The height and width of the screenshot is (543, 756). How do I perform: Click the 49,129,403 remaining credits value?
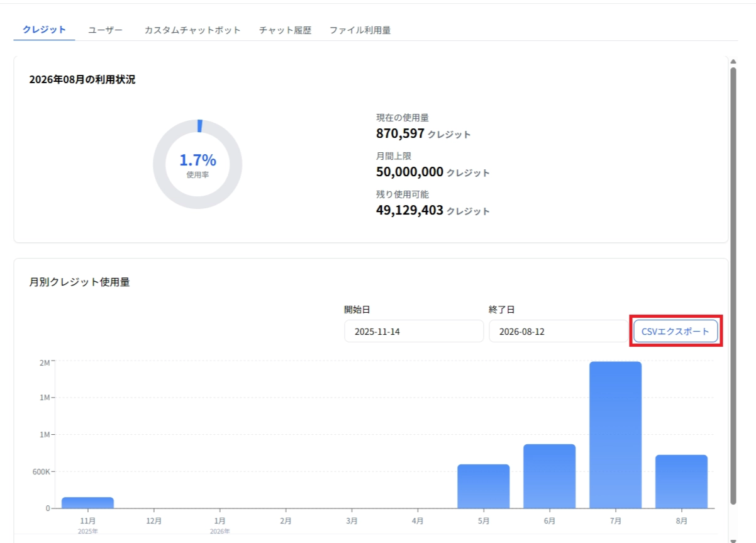coord(409,210)
